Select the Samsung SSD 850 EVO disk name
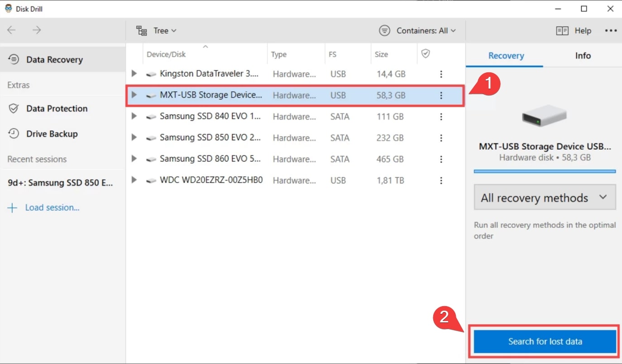 [211, 137]
